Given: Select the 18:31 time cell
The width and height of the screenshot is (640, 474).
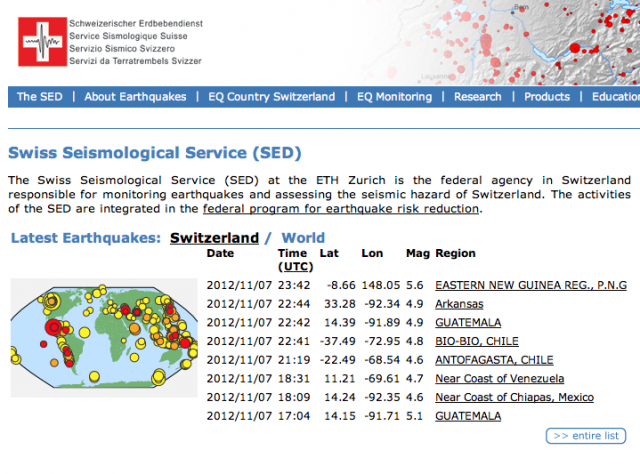Looking at the screenshot, I should pyautogui.click(x=294, y=378).
